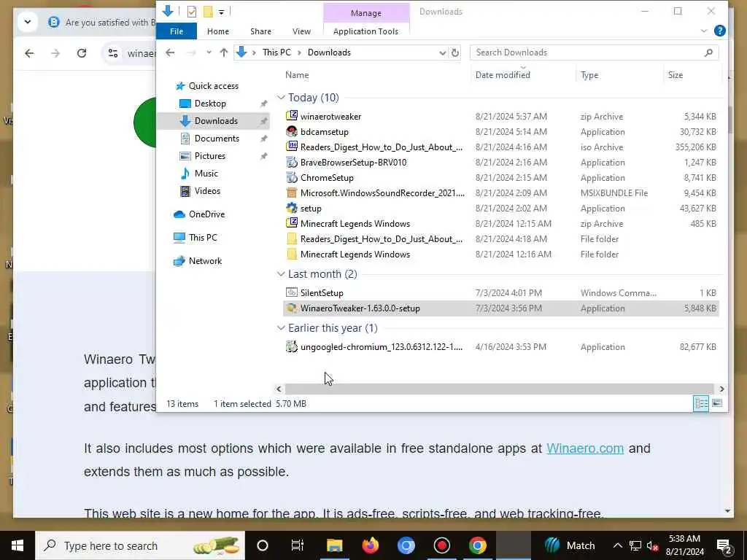This screenshot has width=747, height=560.
Task: Select the Microsoft.WindowsSoundRecorder MSIXBUNDLE icon
Action: (x=292, y=192)
